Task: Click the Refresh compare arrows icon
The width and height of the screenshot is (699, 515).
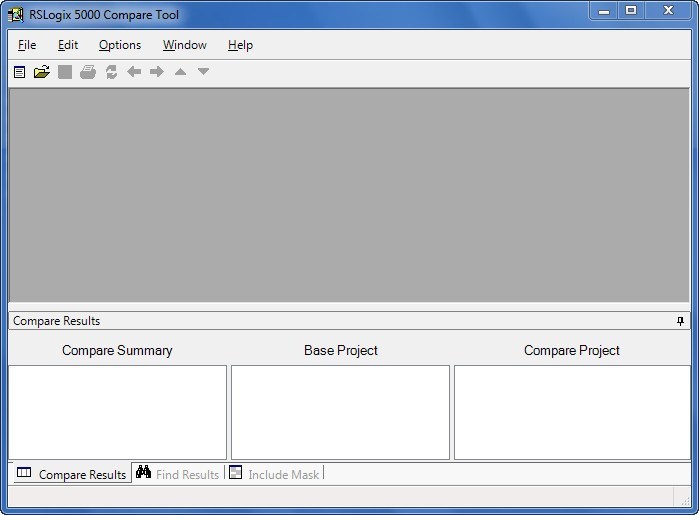Action: tap(111, 72)
